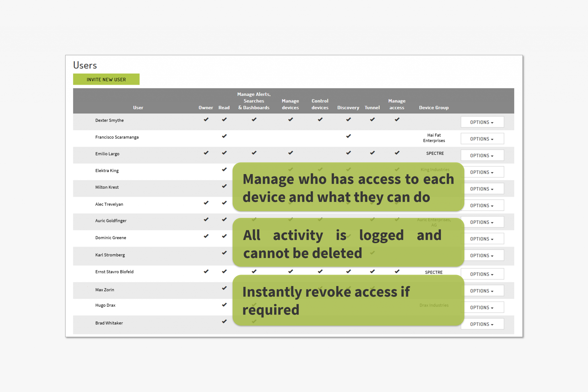Toggle Read checkmark for Karl Stromberg

tap(224, 253)
